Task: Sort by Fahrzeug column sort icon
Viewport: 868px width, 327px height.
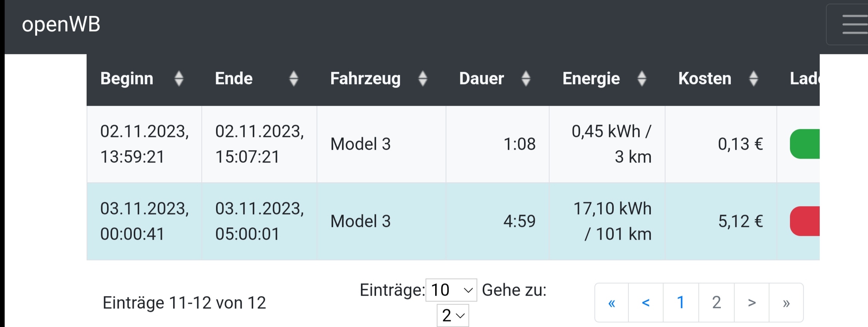Action: click(423, 79)
